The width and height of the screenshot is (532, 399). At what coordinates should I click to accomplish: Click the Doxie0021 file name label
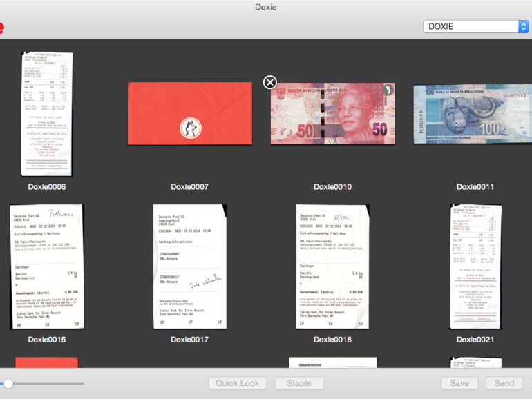coord(475,340)
